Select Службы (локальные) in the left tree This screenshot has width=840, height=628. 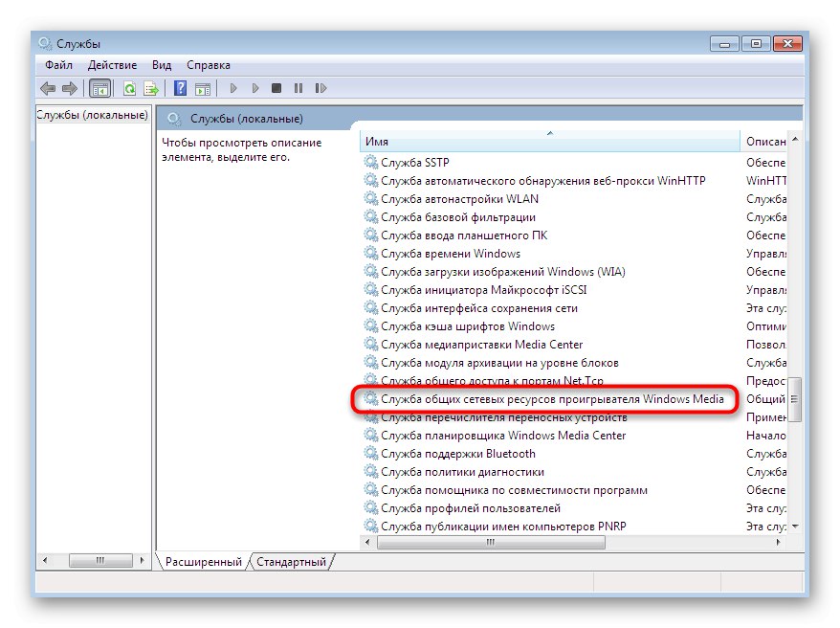tap(92, 115)
